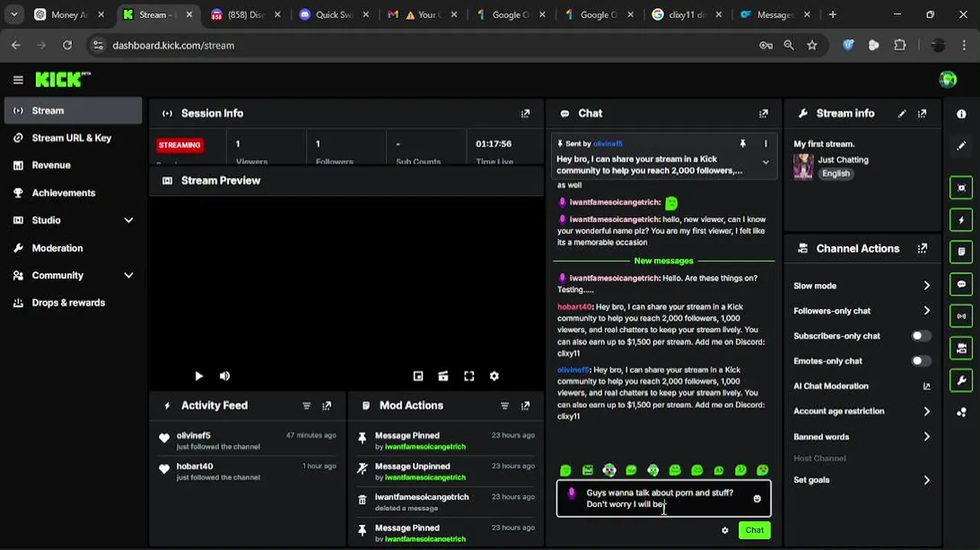Open Set goals options

pyautogui.click(x=862, y=480)
